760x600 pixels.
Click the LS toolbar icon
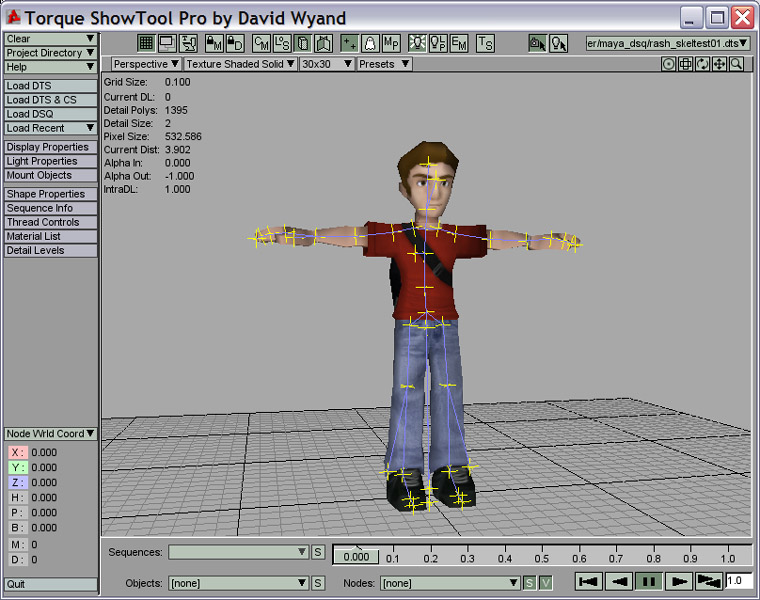coord(282,43)
